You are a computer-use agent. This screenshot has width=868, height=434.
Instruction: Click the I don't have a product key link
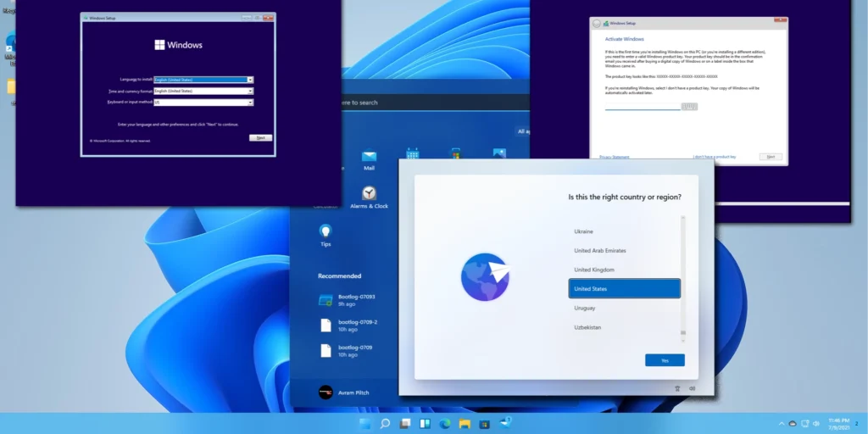click(x=714, y=157)
